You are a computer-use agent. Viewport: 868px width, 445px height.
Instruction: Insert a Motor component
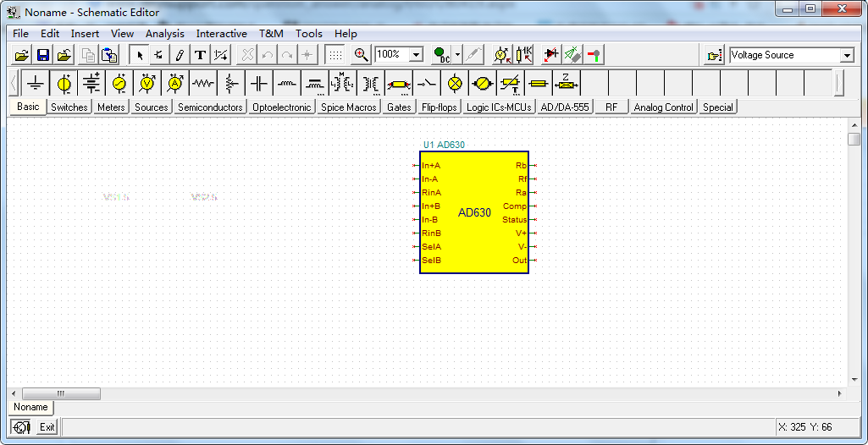482,84
